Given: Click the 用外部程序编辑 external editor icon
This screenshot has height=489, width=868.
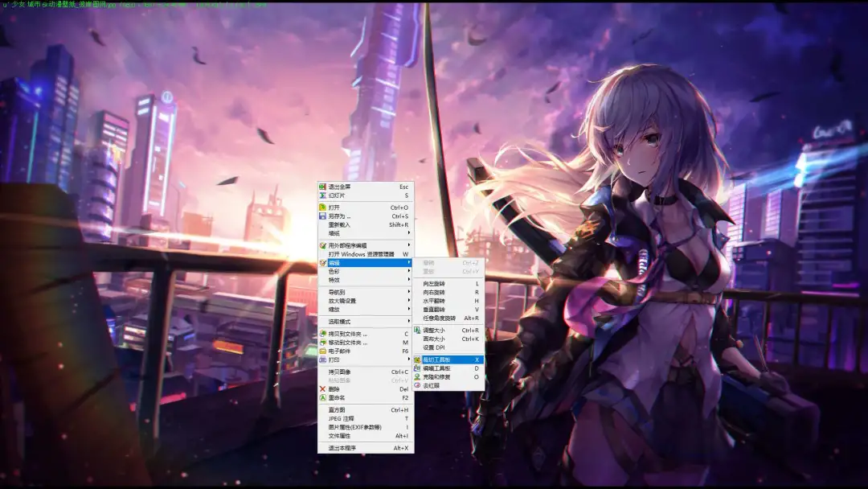Looking at the screenshot, I should tap(322, 245).
